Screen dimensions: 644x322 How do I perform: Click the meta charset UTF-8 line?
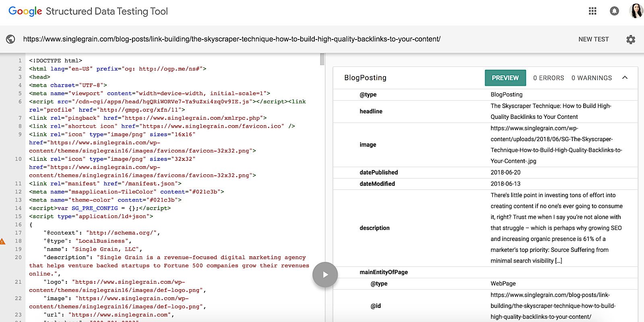tap(68, 85)
